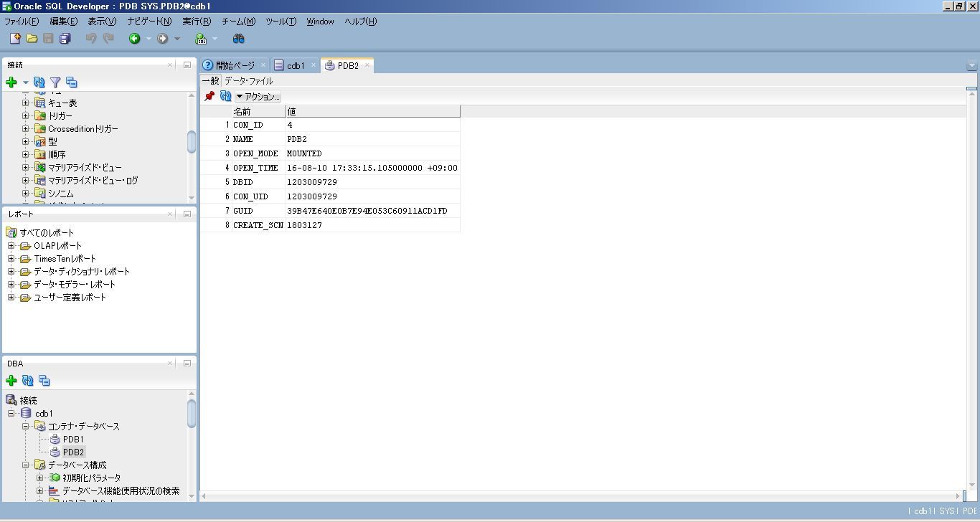Screen dimensions: 980x522
Task: Close the cdb1 tab
Action: coord(314,65)
